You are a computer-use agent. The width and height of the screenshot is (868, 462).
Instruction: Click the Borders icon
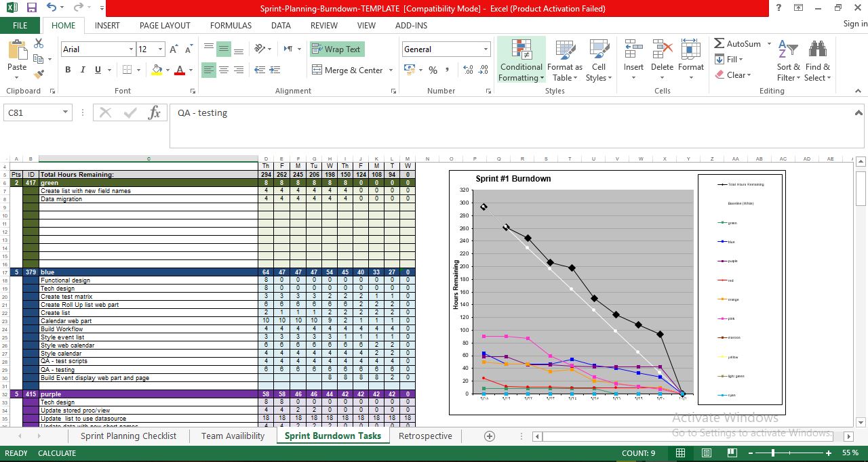point(127,70)
